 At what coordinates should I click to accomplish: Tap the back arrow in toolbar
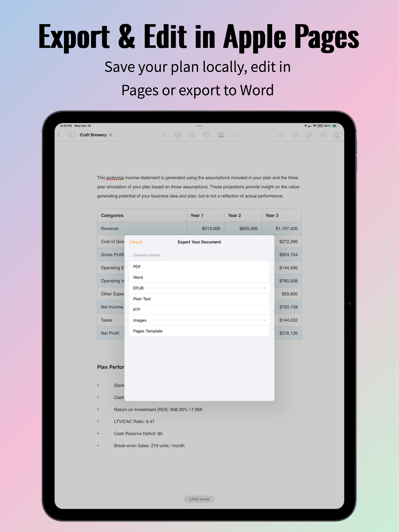coord(59,135)
